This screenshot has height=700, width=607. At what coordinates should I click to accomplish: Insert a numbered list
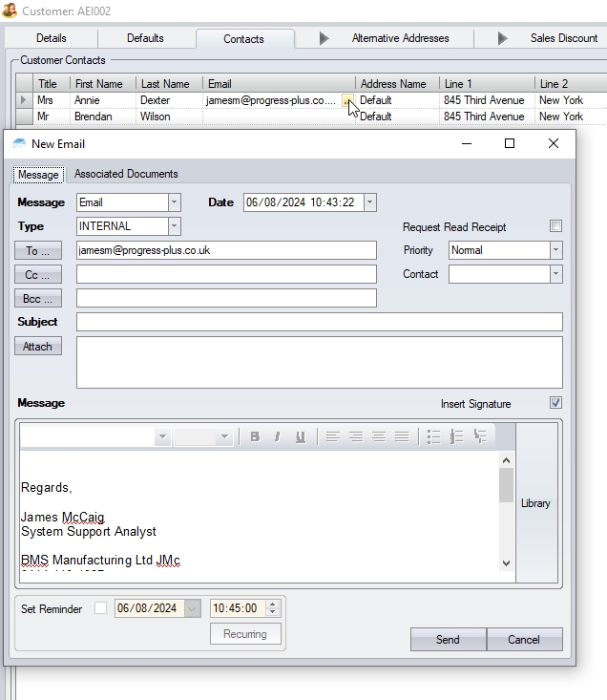pos(456,436)
